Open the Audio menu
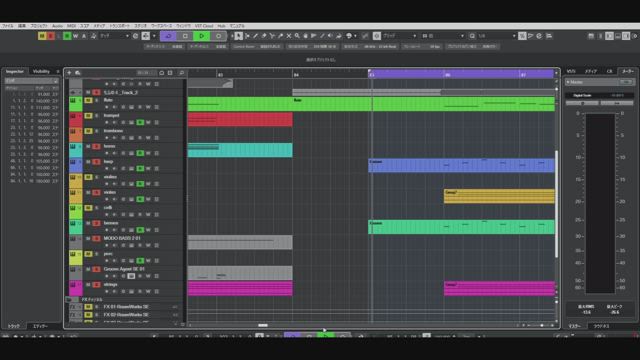The height and width of the screenshot is (360, 640). (x=57, y=26)
